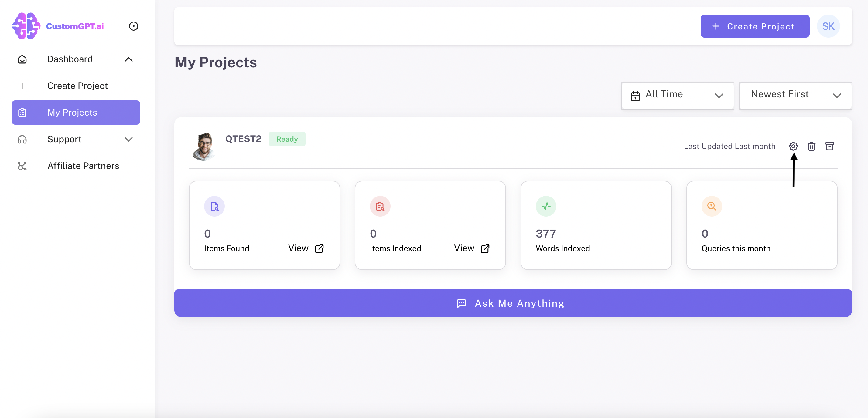Archive the QTEST2 project

829,146
